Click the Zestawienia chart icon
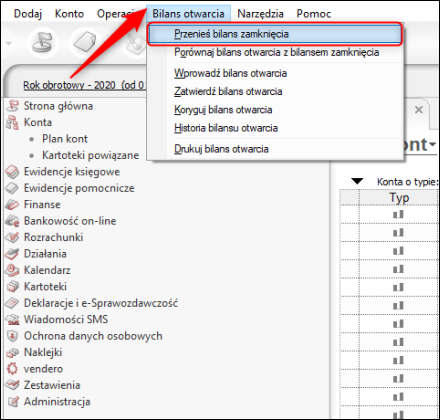This screenshot has width=440, height=420. click(x=13, y=385)
